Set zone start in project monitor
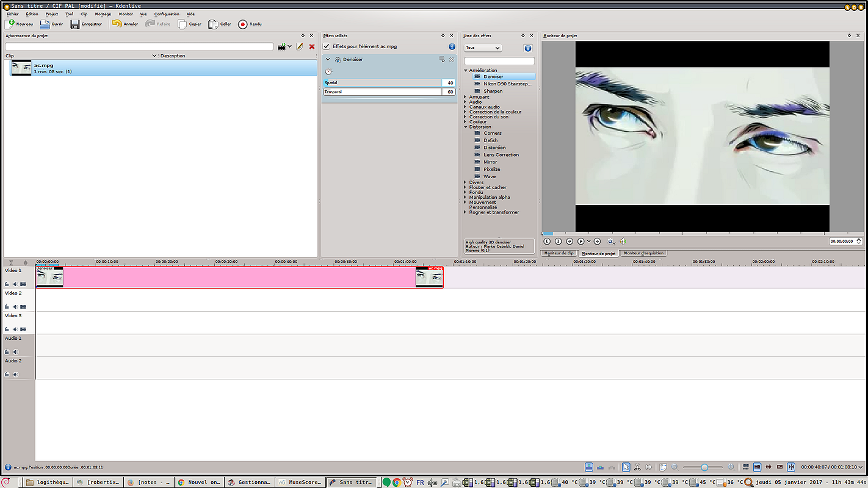Image resolution: width=868 pixels, height=488 pixels. 547,242
